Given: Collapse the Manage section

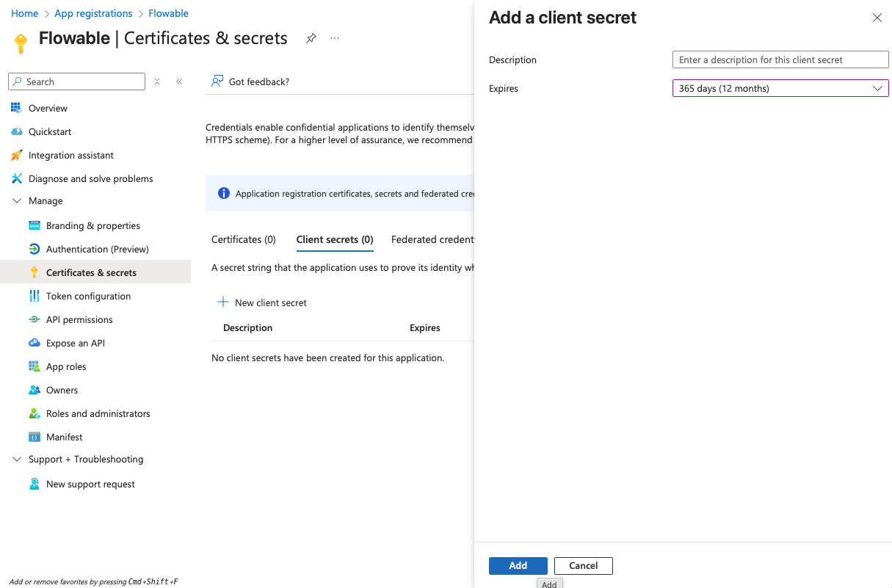Looking at the screenshot, I should tap(17, 200).
